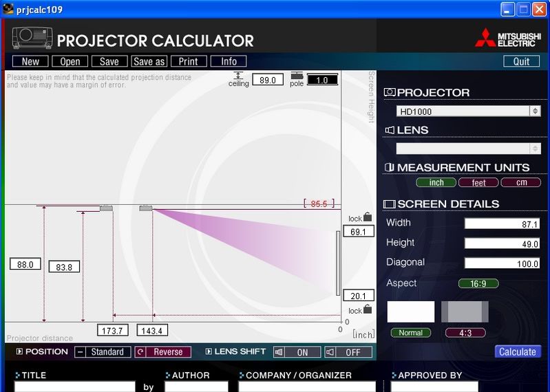Click the screen Width field 87.1

tap(502, 224)
